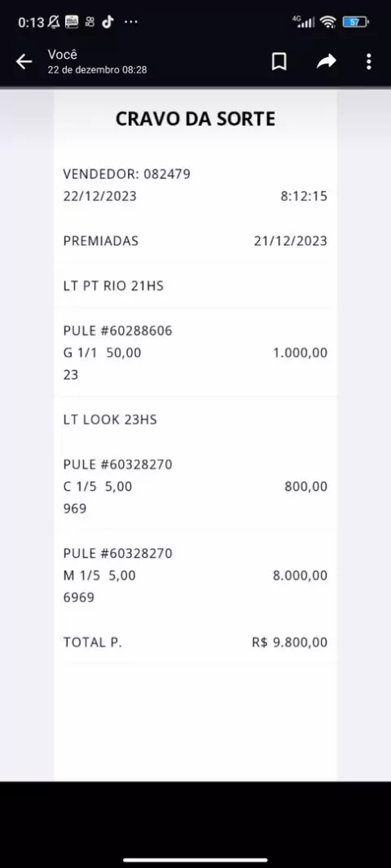Image resolution: width=391 pixels, height=868 pixels.
Task: Tap the sender name Você
Action: tap(62, 55)
